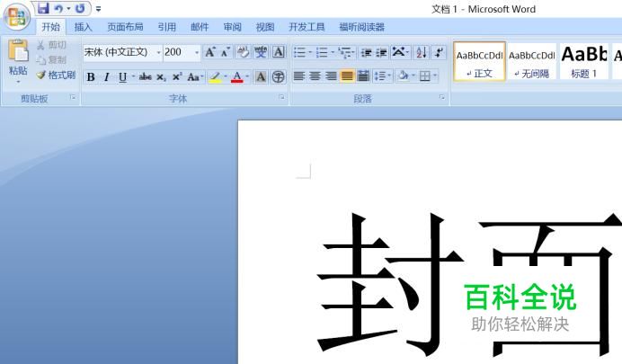Click the 复制 copy button
Image resolution: width=622 pixels, height=364 pixels.
point(51,60)
